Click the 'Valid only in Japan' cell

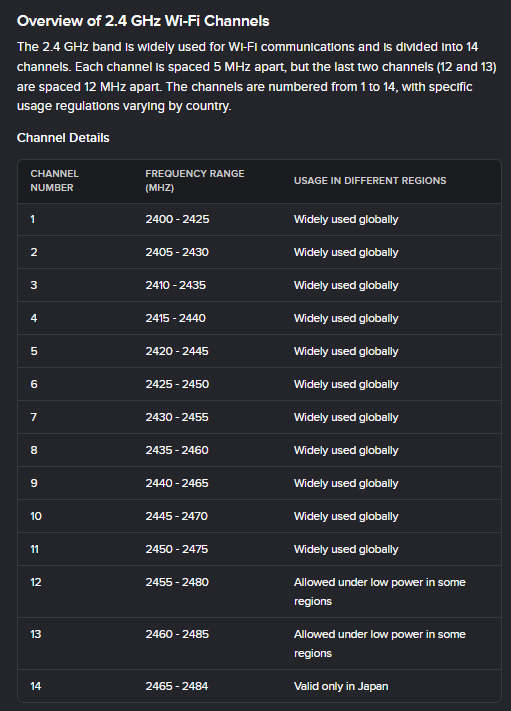(x=341, y=687)
